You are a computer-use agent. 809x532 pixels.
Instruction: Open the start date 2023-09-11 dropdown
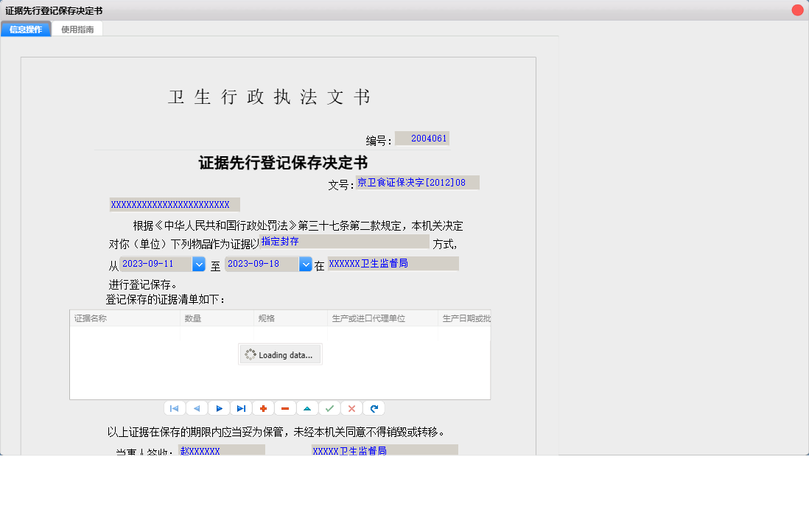199,263
